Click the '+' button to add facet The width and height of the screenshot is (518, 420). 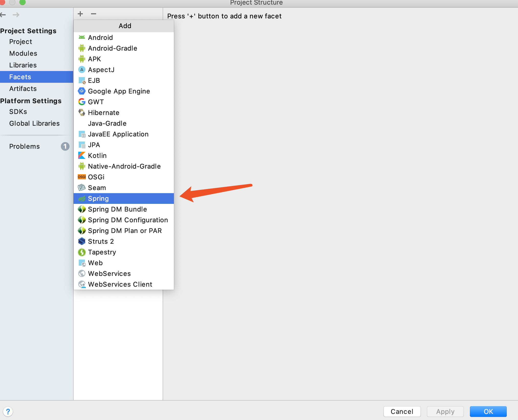coord(80,14)
